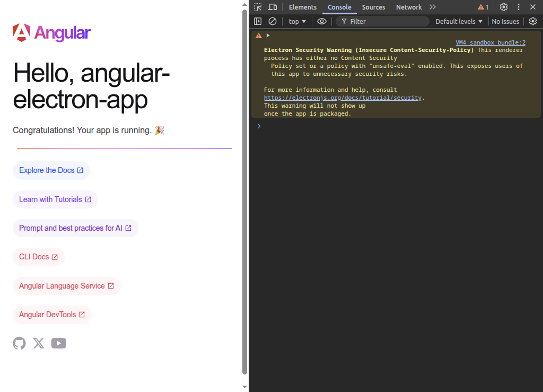Activate the inspect element picker icon
The width and height of the screenshot is (543, 392).
pyautogui.click(x=258, y=7)
